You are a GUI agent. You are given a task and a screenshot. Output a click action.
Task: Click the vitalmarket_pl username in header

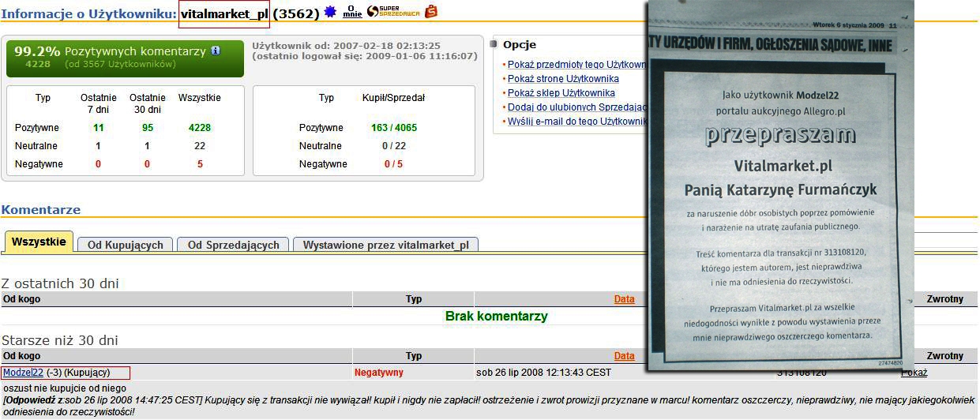pos(224,14)
